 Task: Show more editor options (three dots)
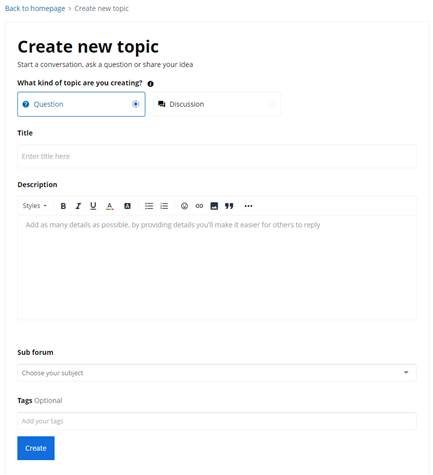point(248,206)
